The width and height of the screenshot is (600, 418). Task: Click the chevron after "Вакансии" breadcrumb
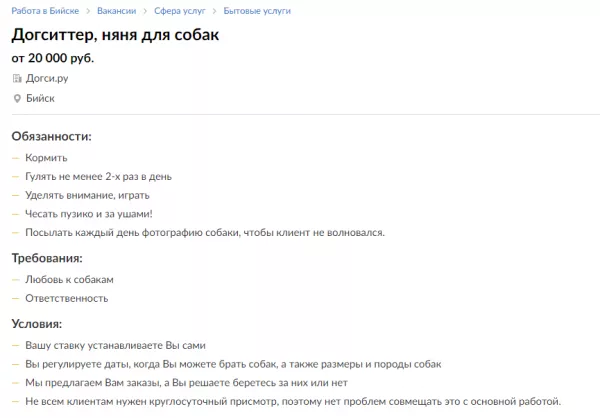click(144, 10)
